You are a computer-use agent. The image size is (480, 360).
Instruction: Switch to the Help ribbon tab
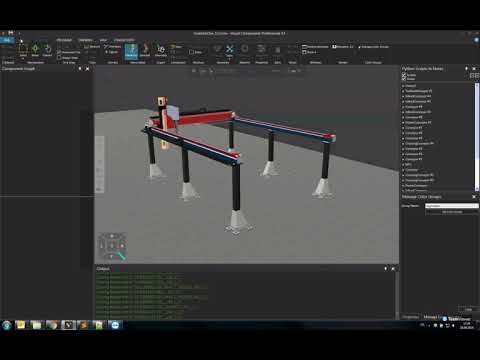click(x=103, y=40)
